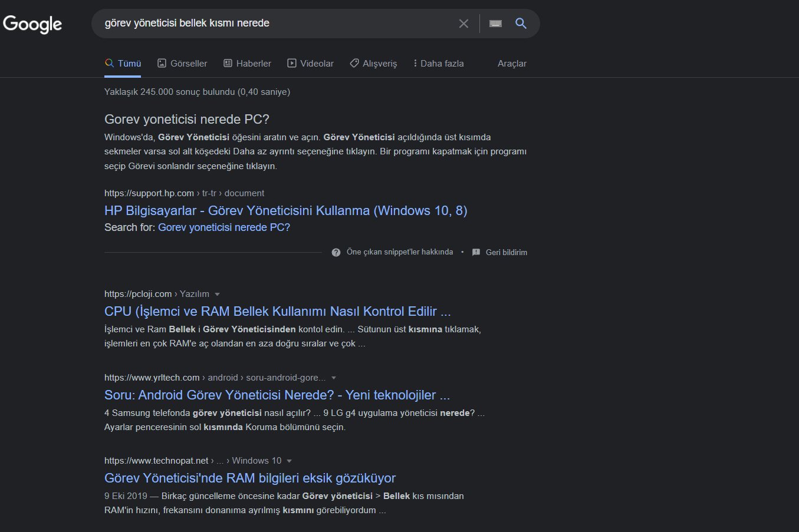This screenshot has width=799, height=532.
Task: Expand the yrltech.com result dropdown arrow
Action: click(334, 378)
